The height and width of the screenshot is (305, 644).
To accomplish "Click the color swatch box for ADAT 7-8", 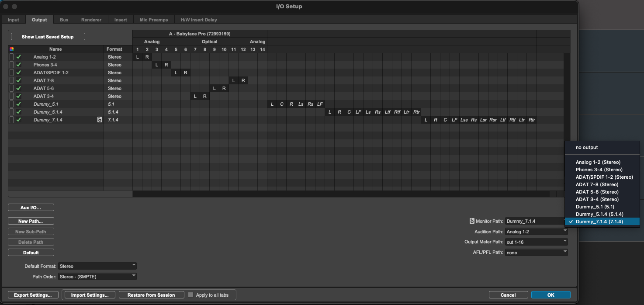I will tap(11, 80).
